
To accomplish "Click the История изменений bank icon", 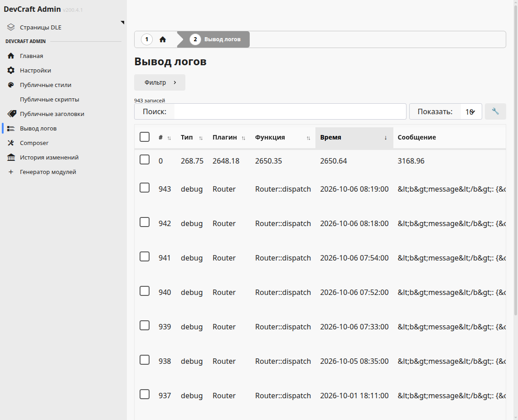I will (x=11, y=158).
